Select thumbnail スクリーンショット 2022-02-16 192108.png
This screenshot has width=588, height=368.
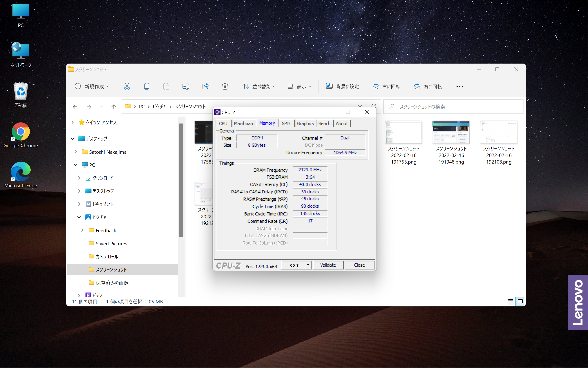click(499, 143)
